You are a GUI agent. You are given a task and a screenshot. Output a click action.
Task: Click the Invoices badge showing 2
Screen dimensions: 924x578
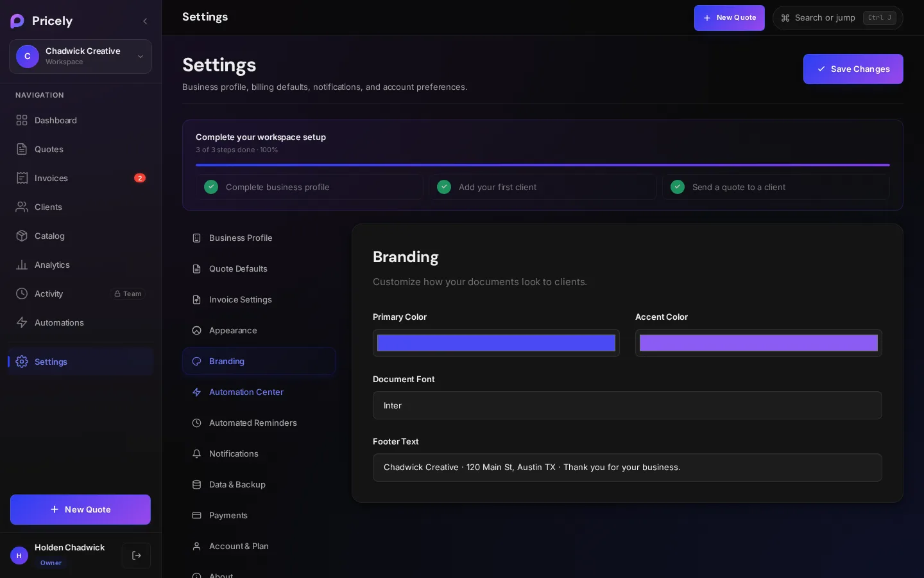(x=140, y=178)
